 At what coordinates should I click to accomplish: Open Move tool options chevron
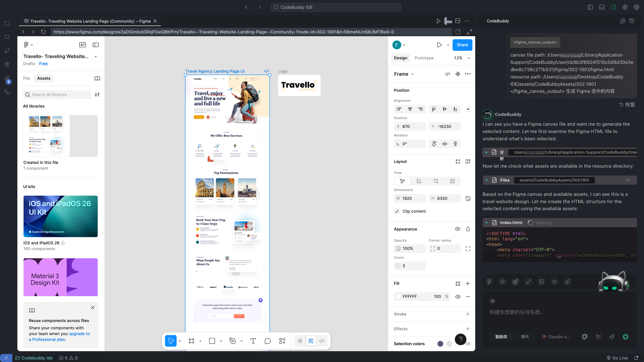pos(180,341)
